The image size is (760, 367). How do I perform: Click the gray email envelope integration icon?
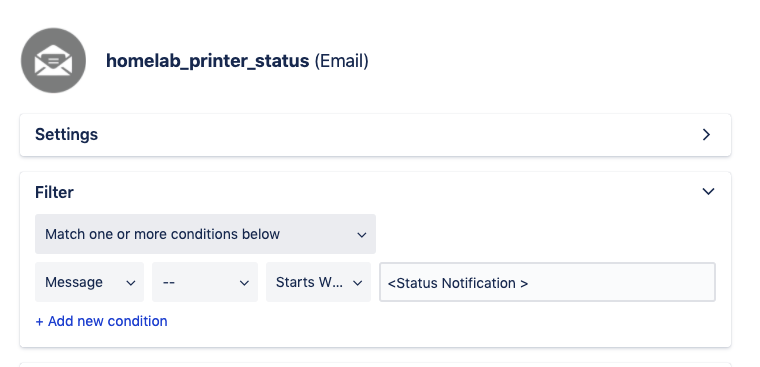pyautogui.click(x=53, y=61)
